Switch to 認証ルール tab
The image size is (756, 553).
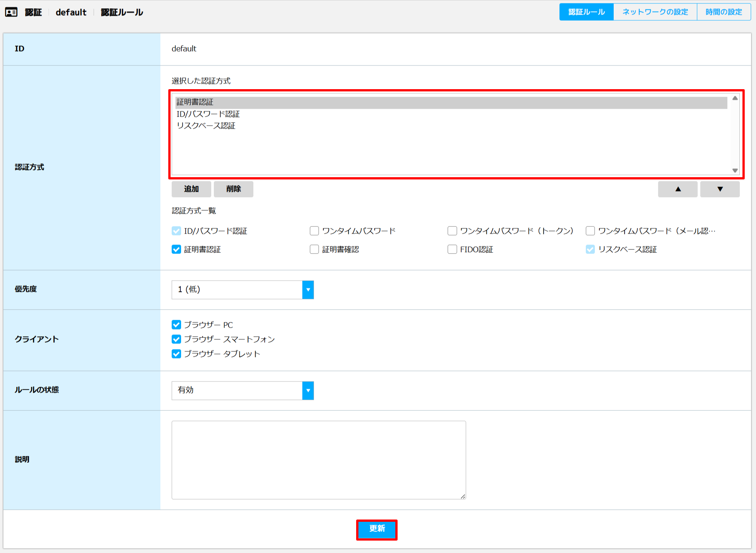click(x=587, y=12)
